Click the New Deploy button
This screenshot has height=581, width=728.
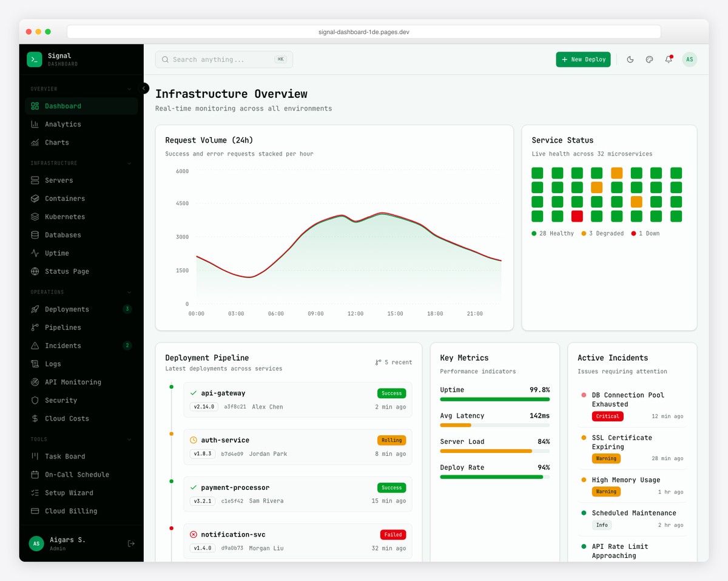pos(582,59)
